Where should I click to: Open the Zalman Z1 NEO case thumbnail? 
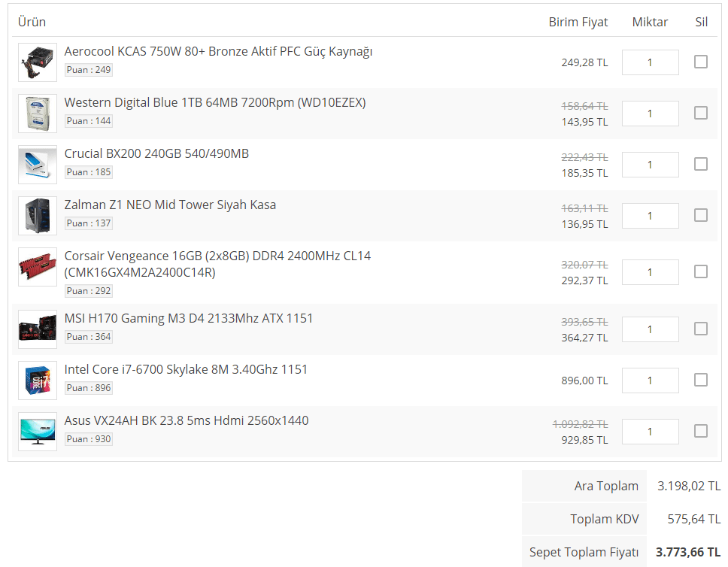pos(38,216)
